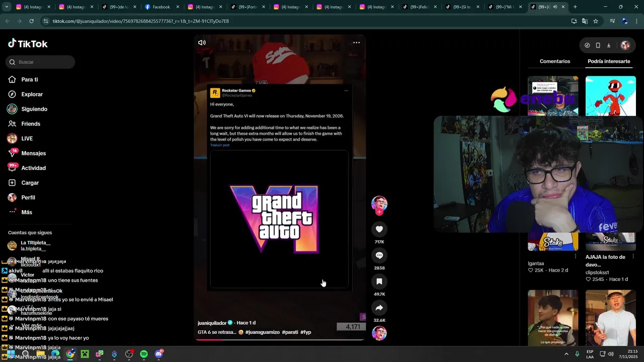The height and width of the screenshot is (362, 644).
Task: Mute the active tab via speaker icon
Action: (555, 7)
